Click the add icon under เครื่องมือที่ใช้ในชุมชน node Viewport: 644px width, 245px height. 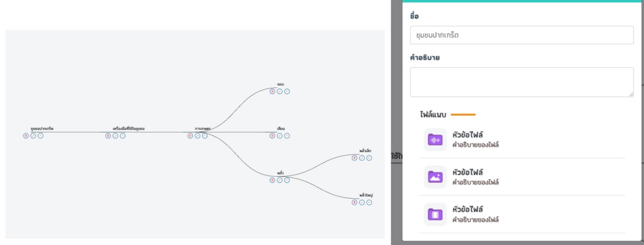[123, 136]
